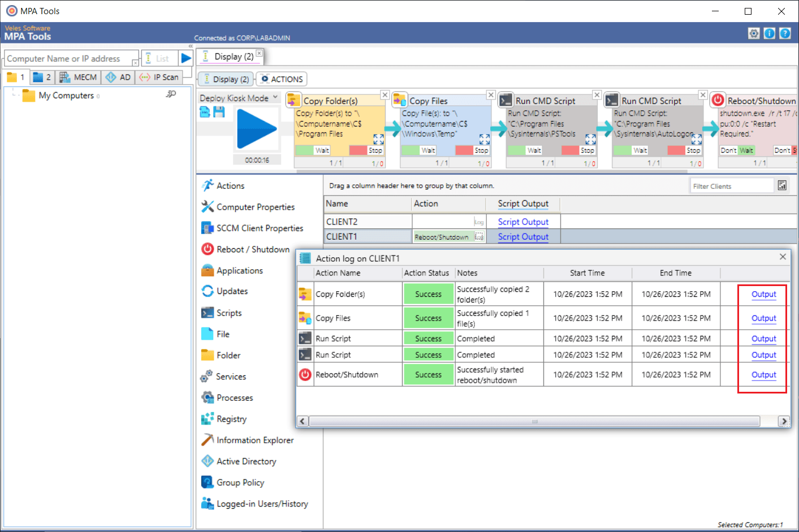
Task: Collapse the left panel with double chevron
Action: tap(191, 46)
